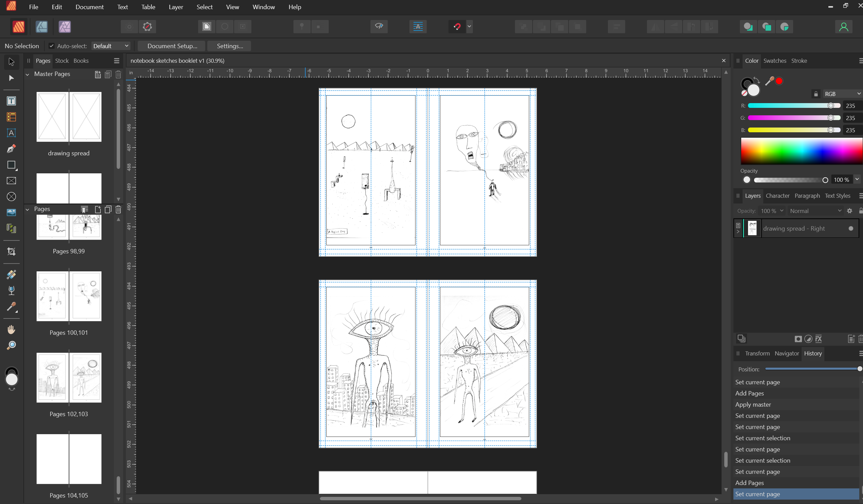Delete selected page with trash icon
This screenshot has height=504, width=863.
click(118, 209)
